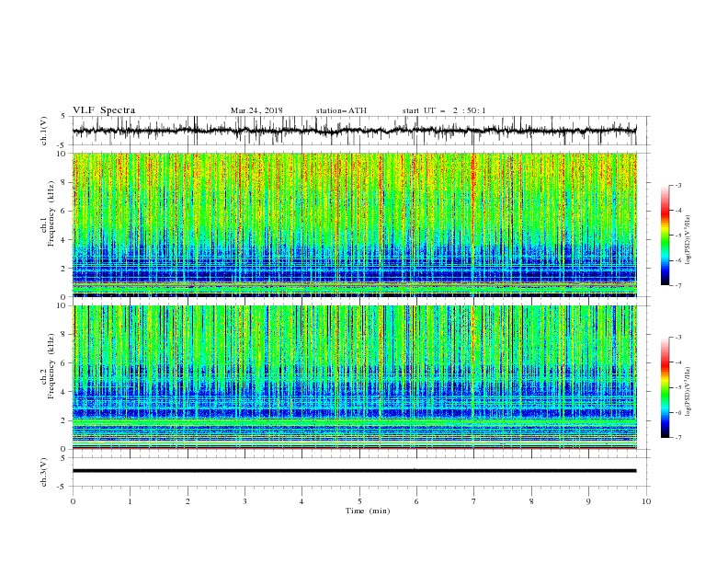Click the "station=ATH" header label
This screenshot has width=728, height=563.
pyautogui.click(x=341, y=110)
